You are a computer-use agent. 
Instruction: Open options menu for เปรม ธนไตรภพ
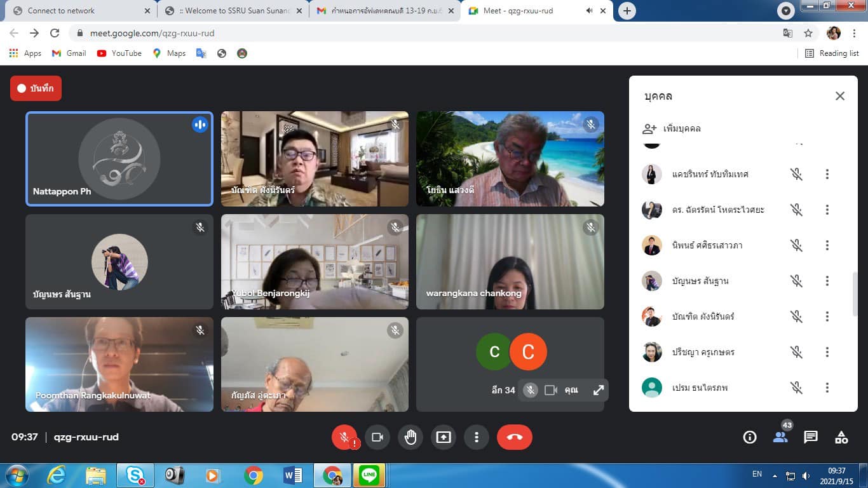click(x=827, y=388)
